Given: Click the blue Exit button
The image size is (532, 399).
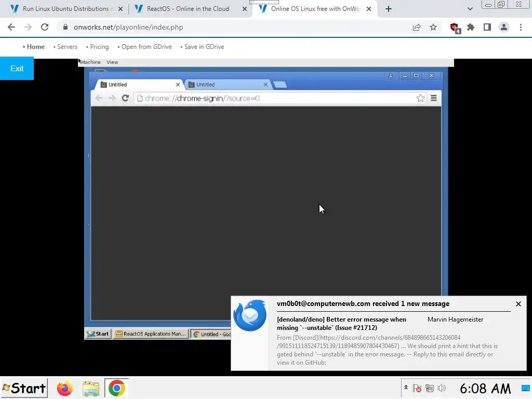Looking at the screenshot, I should (x=17, y=69).
